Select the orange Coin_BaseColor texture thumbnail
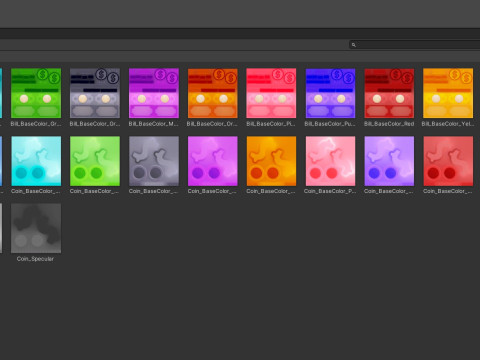 point(271,161)
